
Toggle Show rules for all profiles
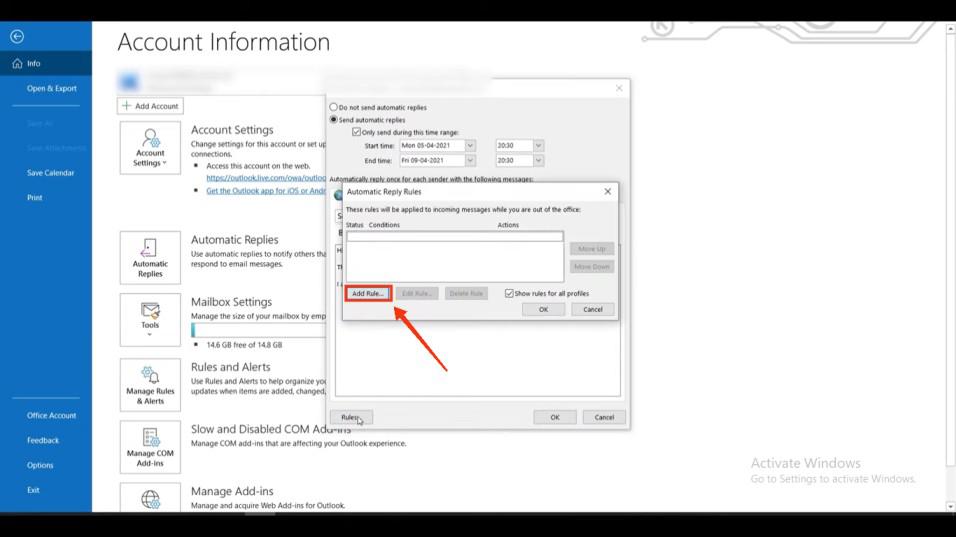point(509,293)
